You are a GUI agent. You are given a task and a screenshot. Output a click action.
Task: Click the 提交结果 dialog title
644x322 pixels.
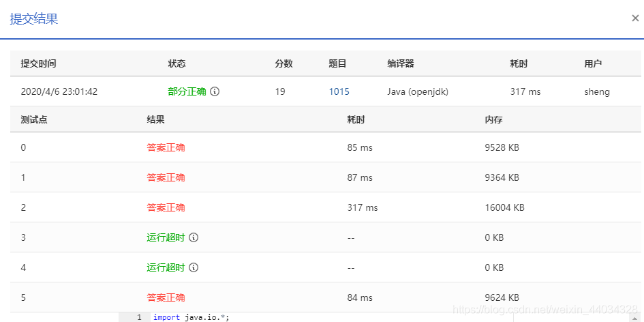(x=34, y=19)
